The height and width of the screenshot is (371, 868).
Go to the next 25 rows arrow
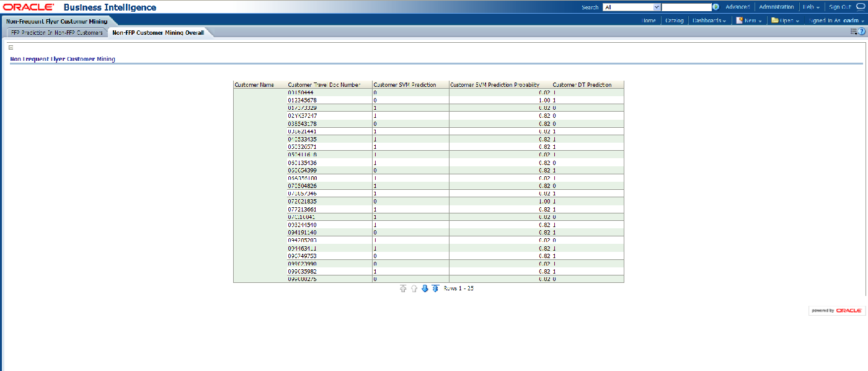pyautogui.click(x=425, y=288)
